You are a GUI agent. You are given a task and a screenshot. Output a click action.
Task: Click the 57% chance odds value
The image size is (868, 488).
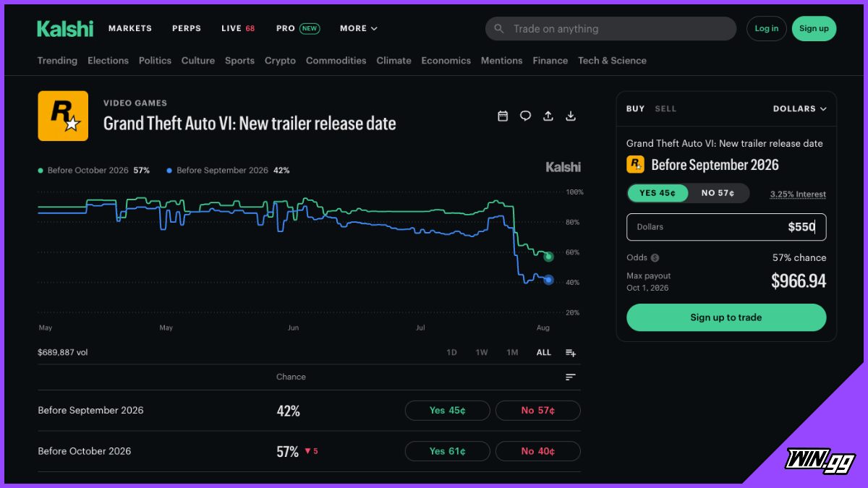[799, 258]
